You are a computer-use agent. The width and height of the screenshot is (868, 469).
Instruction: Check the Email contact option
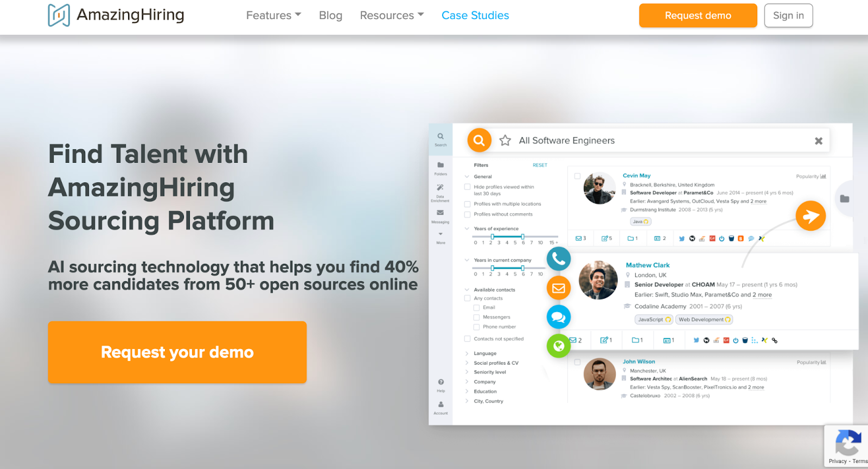pos(476,308)
